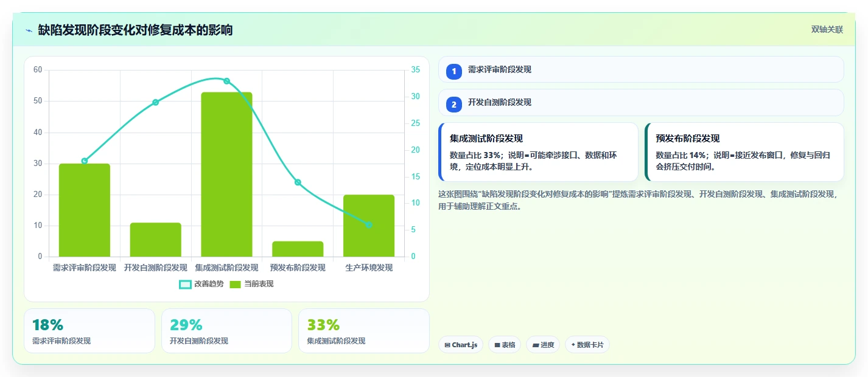Viewport: 868px width, 377px height.
Task: Select the numbered badge 2 icon
Action: coord(454,105)
